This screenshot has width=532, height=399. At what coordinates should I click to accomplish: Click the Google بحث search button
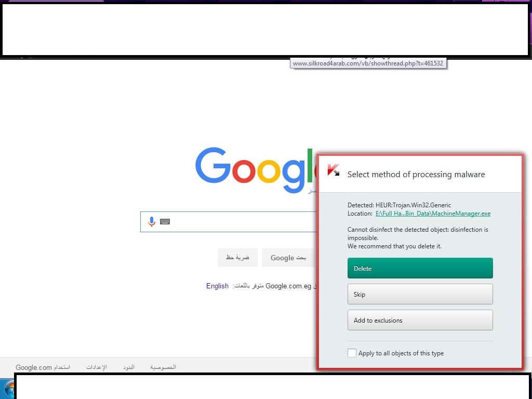point(288,258)
